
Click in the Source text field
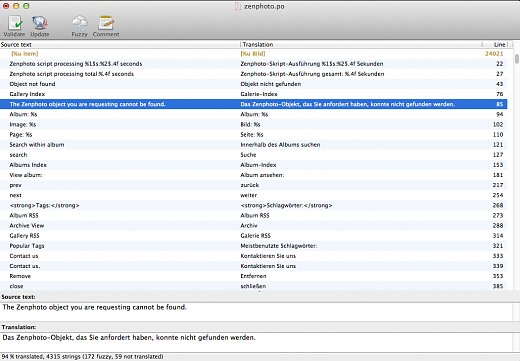click(x=257, y=311)
